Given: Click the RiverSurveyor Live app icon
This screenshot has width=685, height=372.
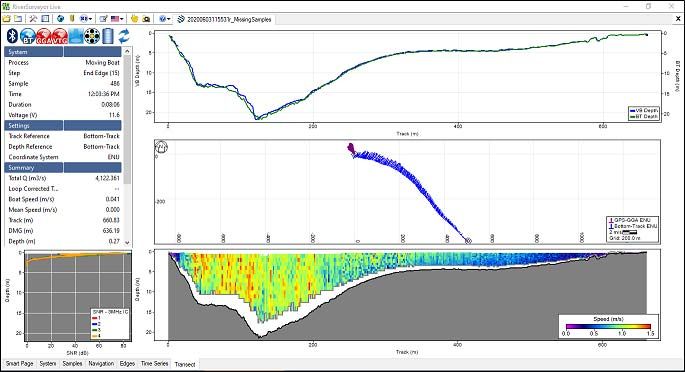Looking at the screenshot, I should point(6,6).
